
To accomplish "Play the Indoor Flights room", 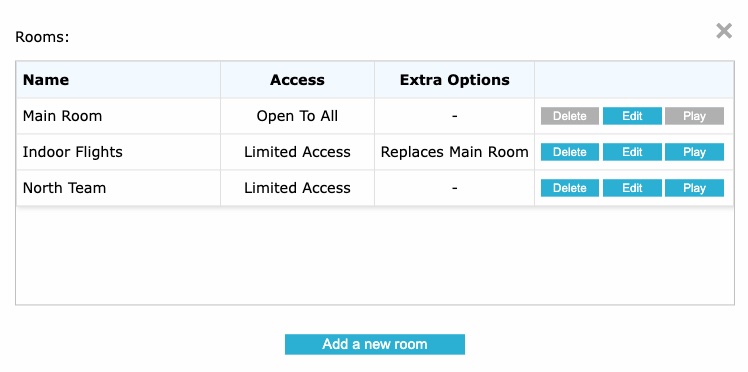I will 694,152.
